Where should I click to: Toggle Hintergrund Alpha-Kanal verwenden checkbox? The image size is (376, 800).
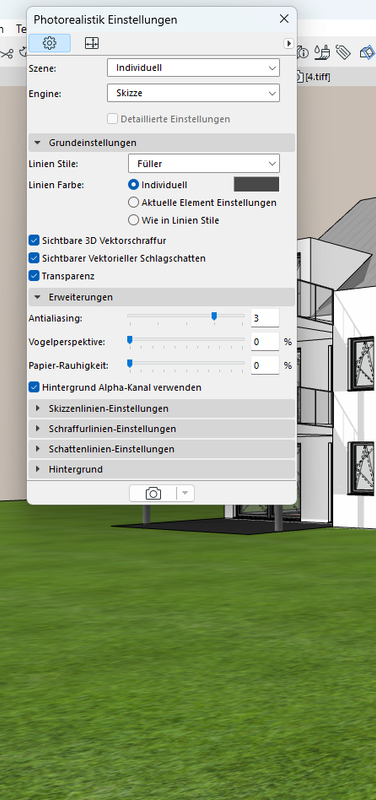tap(34, 387)
